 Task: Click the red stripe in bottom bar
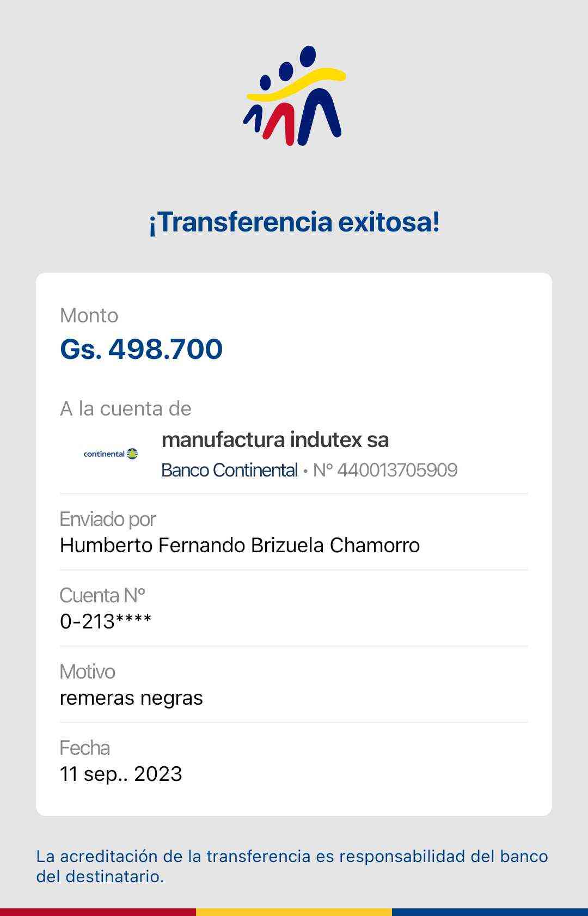[98, 912]
